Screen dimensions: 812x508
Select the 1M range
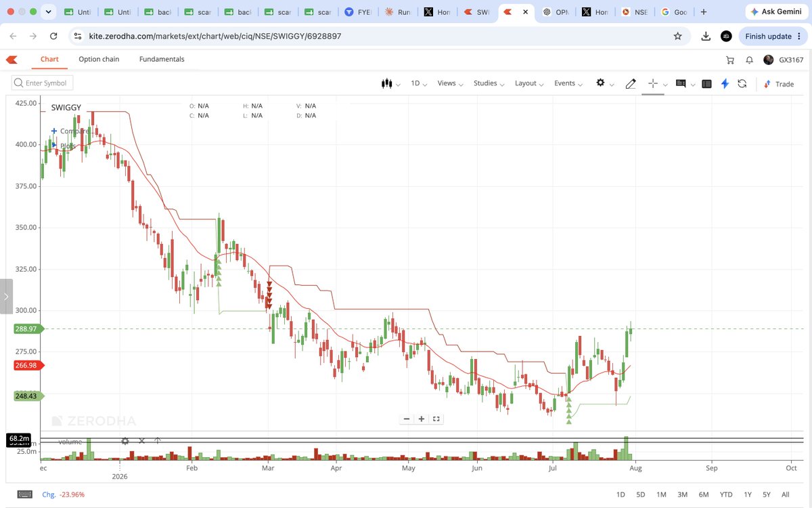click(x=661, y=494)
